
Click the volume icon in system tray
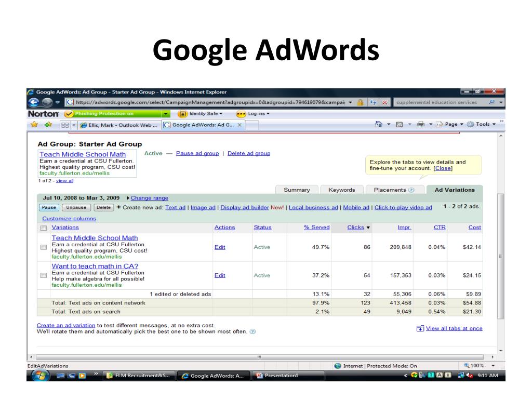click(470, 375)
